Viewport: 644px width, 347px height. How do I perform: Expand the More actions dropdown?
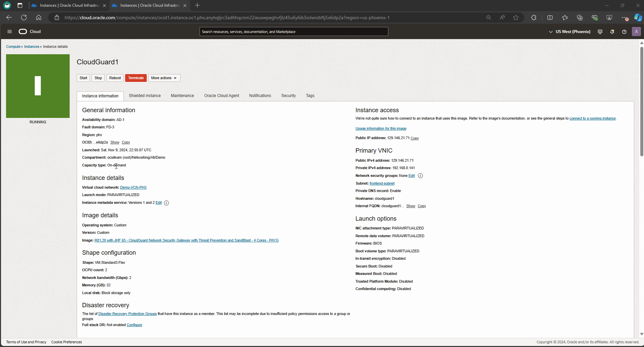pos(164,78)
